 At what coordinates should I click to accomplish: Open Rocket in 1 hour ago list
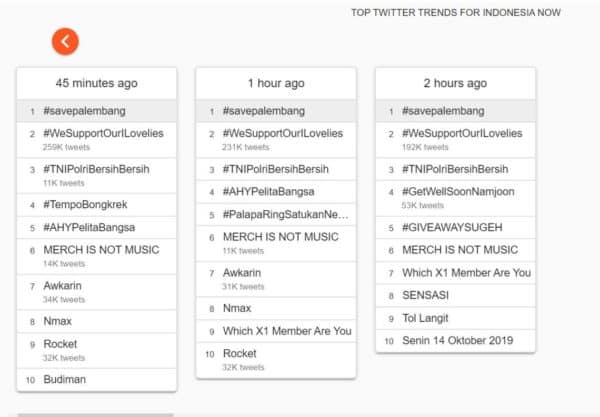click(x=240, y=354)
